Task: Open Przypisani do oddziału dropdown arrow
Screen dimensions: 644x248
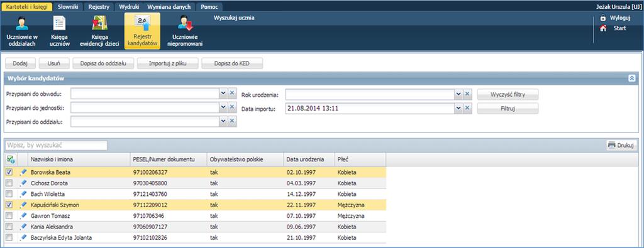Action: click(x=223, y=121)
